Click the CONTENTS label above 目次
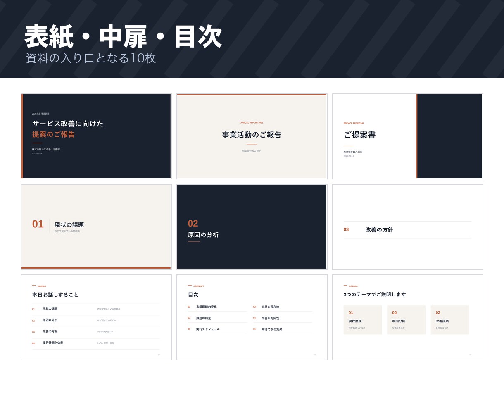Viewport: 504px width, 420px height. coord(199,286)
